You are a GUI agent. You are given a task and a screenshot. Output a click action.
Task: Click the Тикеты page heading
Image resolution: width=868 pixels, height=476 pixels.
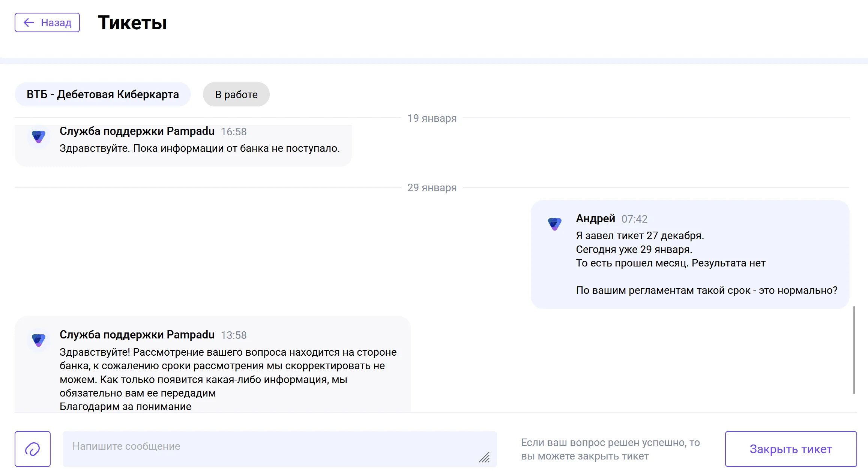tap(132, 22)
